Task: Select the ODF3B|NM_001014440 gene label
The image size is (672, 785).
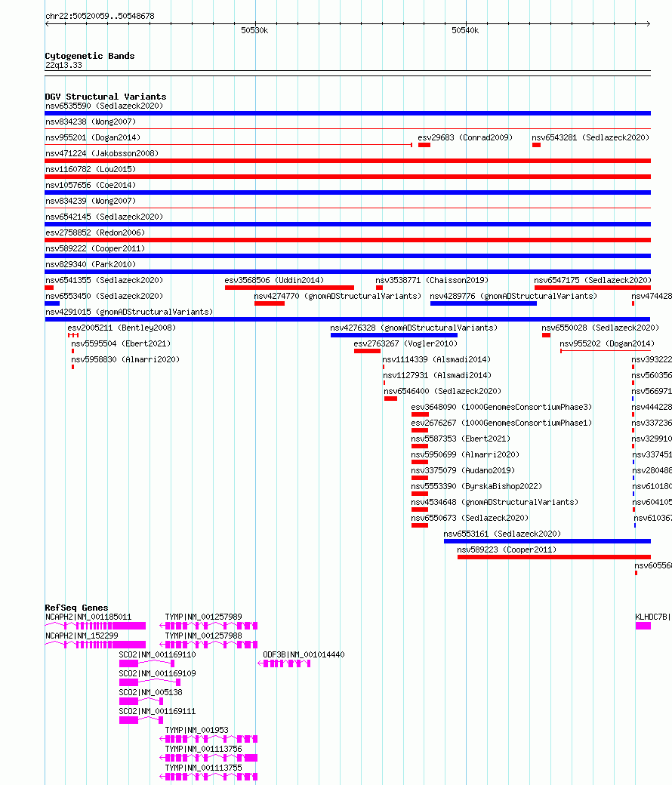Action: click(x=304, y=655)
